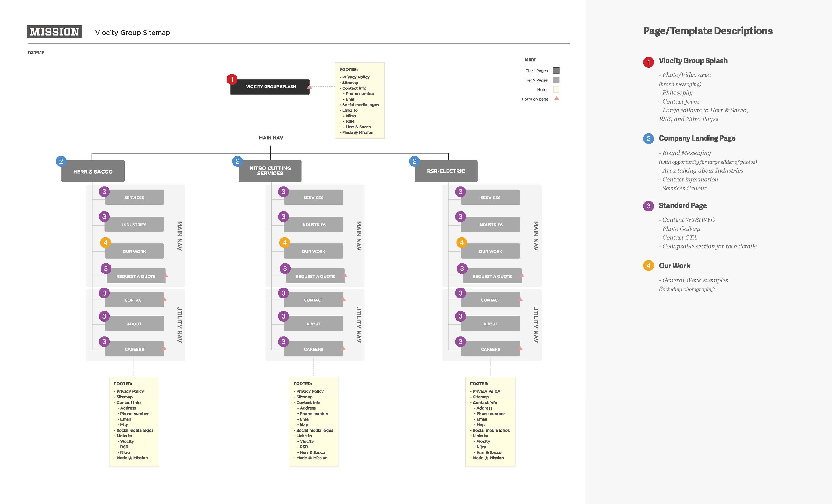
Task: Click purple 3 badge on Nitro Industries
Action: click(x=283, y=216)
